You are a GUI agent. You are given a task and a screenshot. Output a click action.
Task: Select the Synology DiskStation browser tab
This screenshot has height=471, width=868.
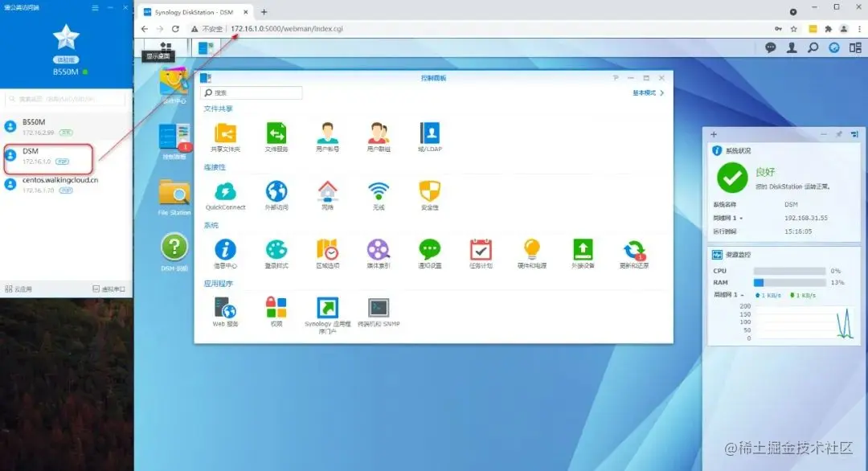pyautogui.click(x=196, y=11)
